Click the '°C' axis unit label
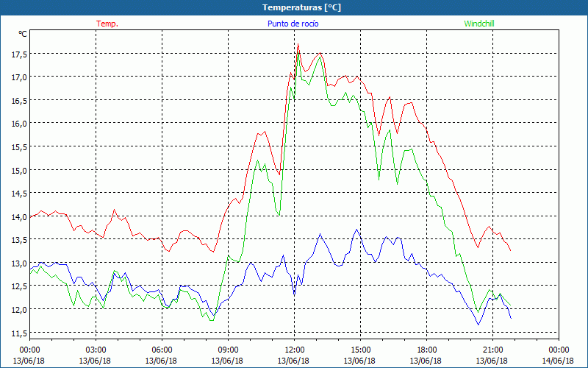588x368 pixels. click(x=23, y=34)
